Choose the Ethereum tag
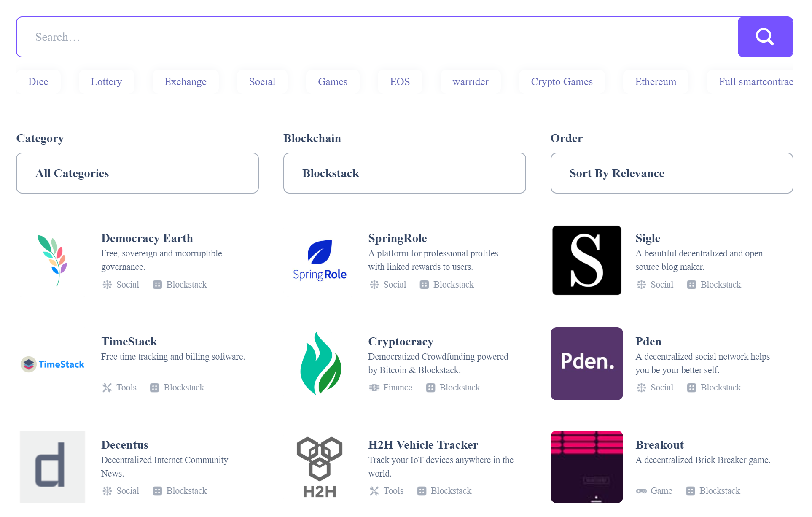Screen dimensions: 812x517 (x=656, y=82)
